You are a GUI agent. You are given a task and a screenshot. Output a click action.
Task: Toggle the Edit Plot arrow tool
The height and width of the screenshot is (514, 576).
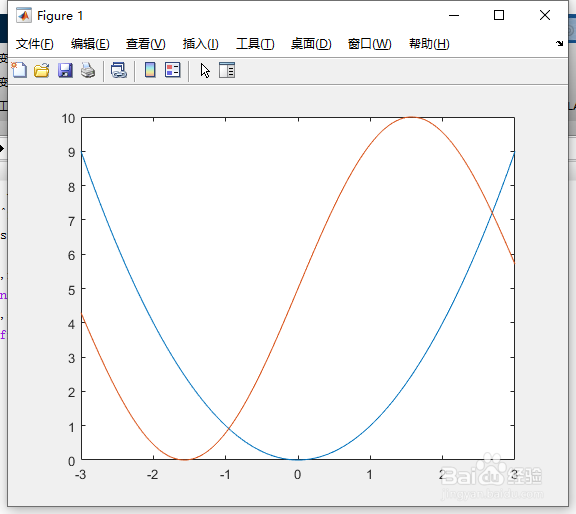pyautogui.click(x=205, y=70)
